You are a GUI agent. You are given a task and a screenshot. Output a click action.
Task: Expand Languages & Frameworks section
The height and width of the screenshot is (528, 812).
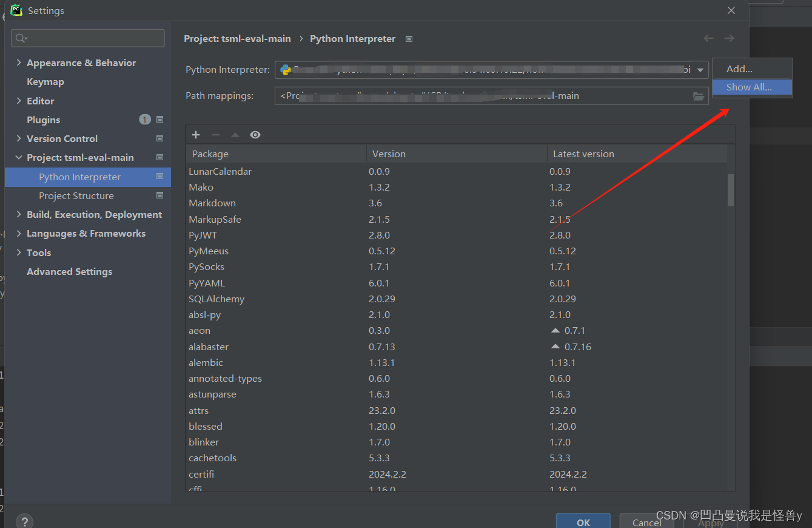tap(19, 234)
